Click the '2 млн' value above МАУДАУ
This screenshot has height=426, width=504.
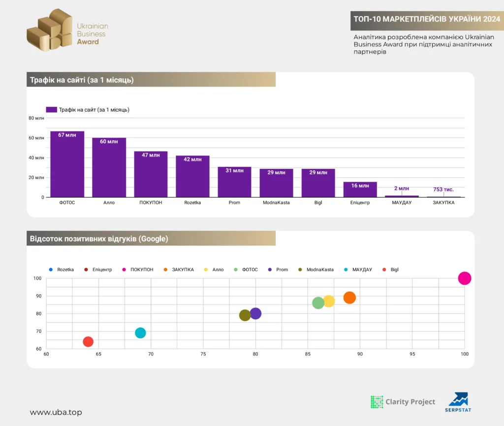click(402, 188)
